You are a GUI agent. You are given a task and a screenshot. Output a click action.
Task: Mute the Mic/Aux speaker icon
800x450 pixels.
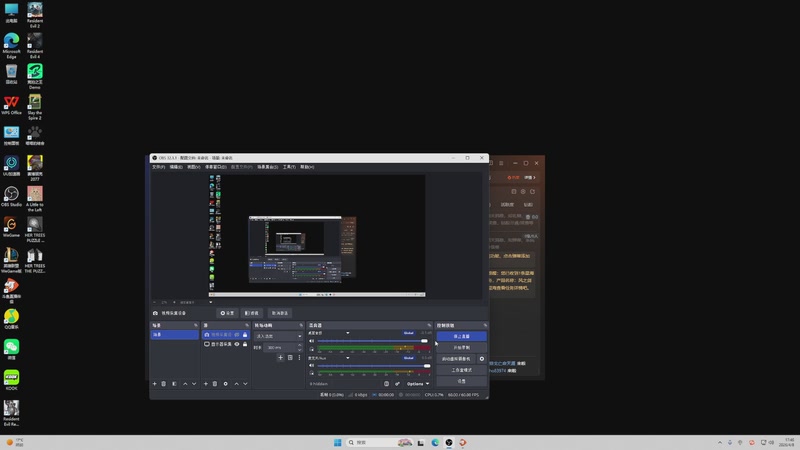311,366
